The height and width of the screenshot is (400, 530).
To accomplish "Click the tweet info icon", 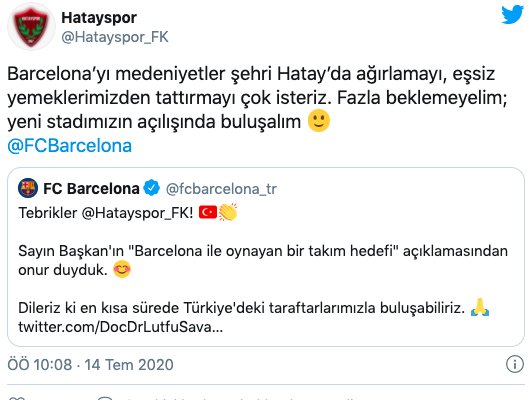I will pos(514,364).
